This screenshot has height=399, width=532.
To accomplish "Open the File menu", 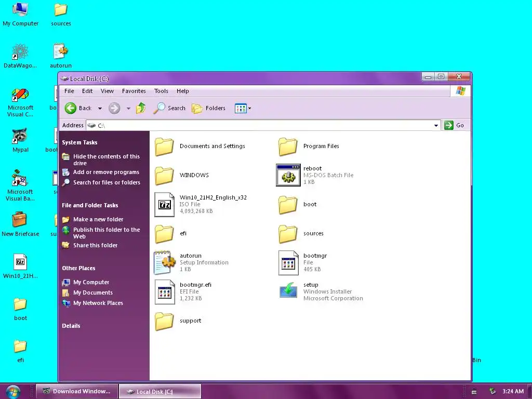I will click(69, 91).
